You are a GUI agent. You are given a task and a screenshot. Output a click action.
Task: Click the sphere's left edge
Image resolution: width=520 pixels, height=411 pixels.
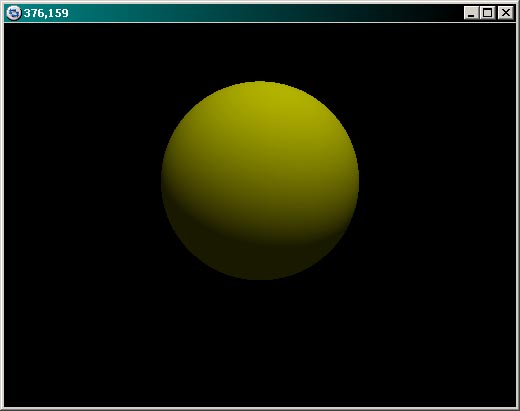click(163, 180)
